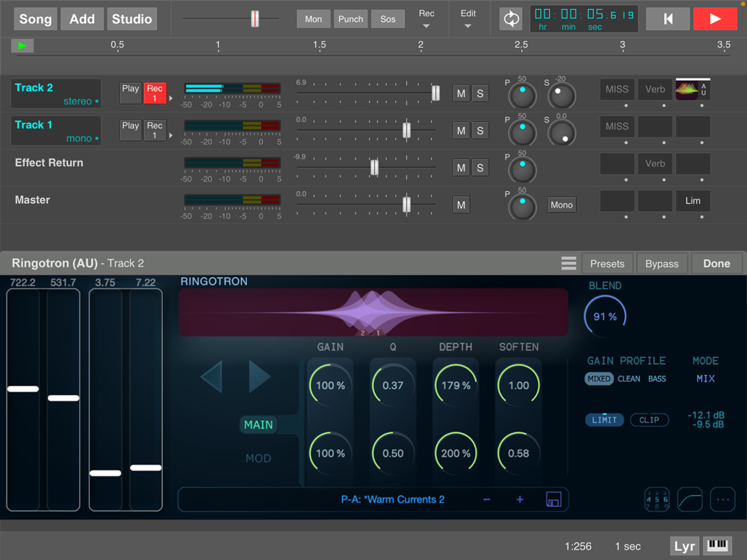
Task: Adjust the Track 1 send knob
Action: [562, 132]
